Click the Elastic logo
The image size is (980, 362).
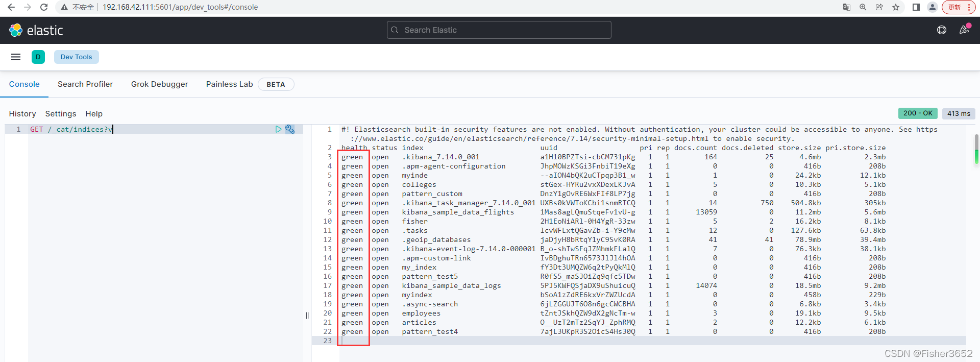point(36,30)
